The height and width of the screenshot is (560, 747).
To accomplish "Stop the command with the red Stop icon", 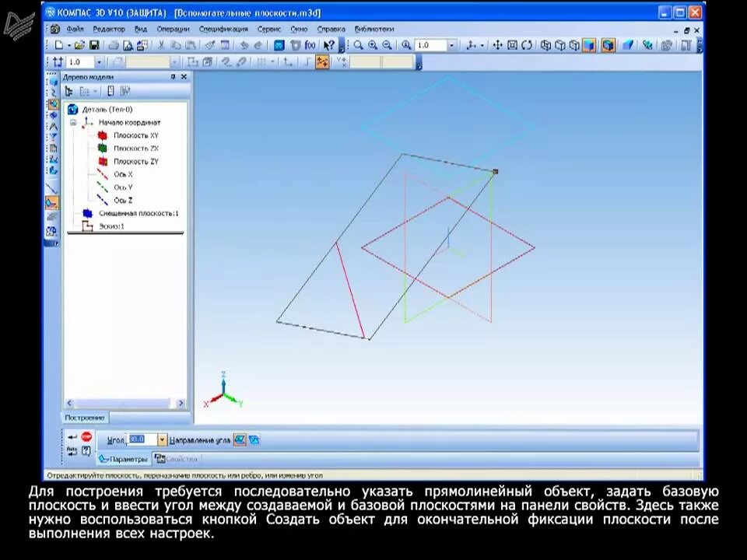I will click(86, 436).
